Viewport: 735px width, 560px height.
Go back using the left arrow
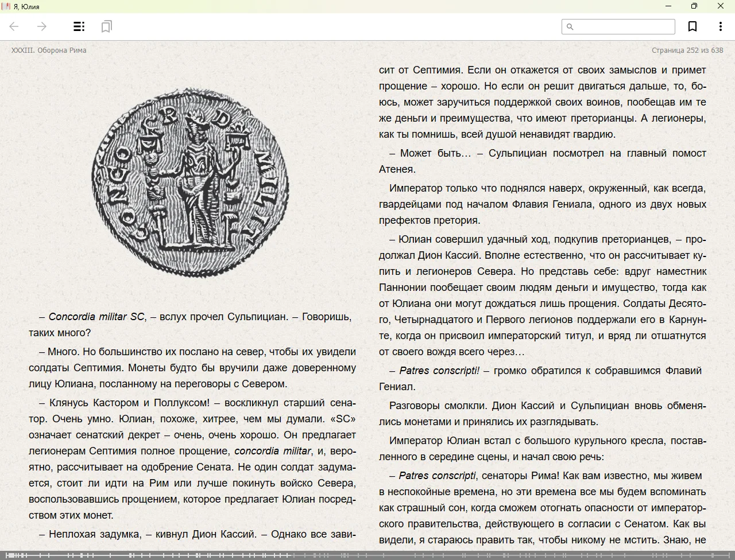14,26
